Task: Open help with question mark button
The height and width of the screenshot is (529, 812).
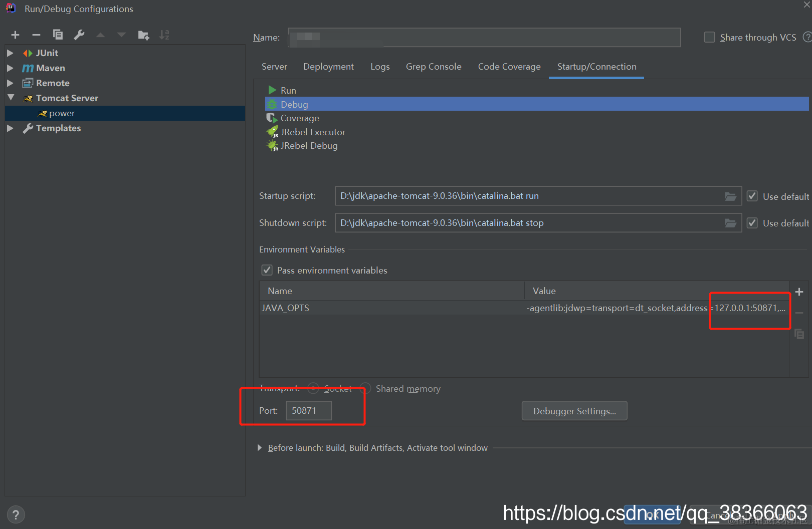Action: point(16,514)
